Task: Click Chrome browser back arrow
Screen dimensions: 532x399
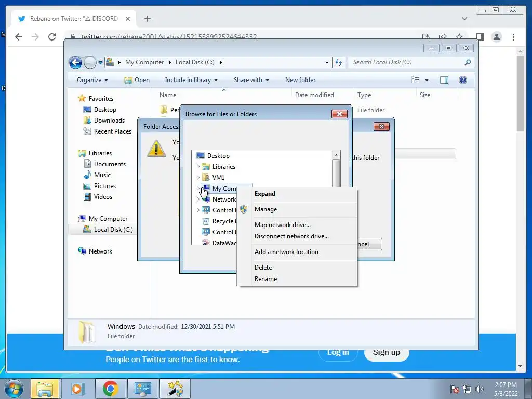Action: 19,37
